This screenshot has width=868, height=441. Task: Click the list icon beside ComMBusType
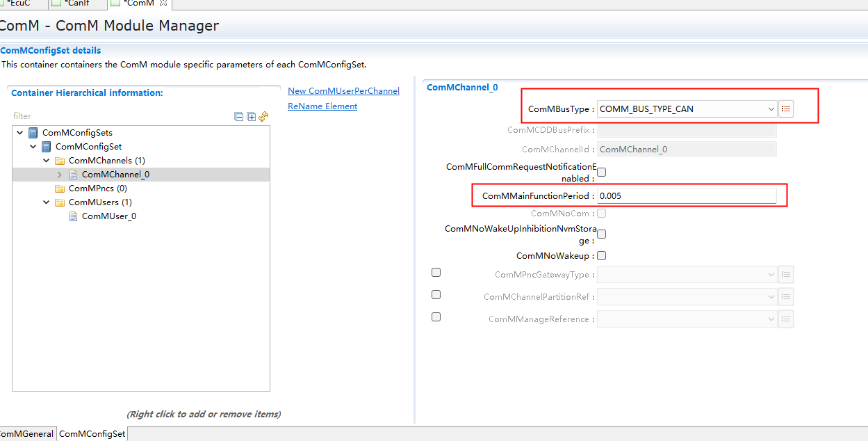point(786,109)
